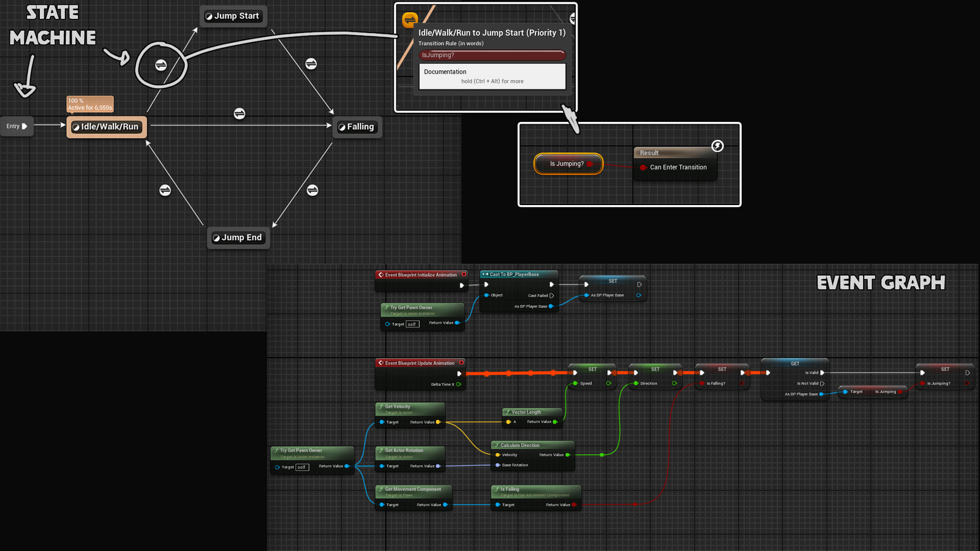Click the Documentation box in the tooltip
This screenshot has height=551, width=980.
click(x=492, y=77)
